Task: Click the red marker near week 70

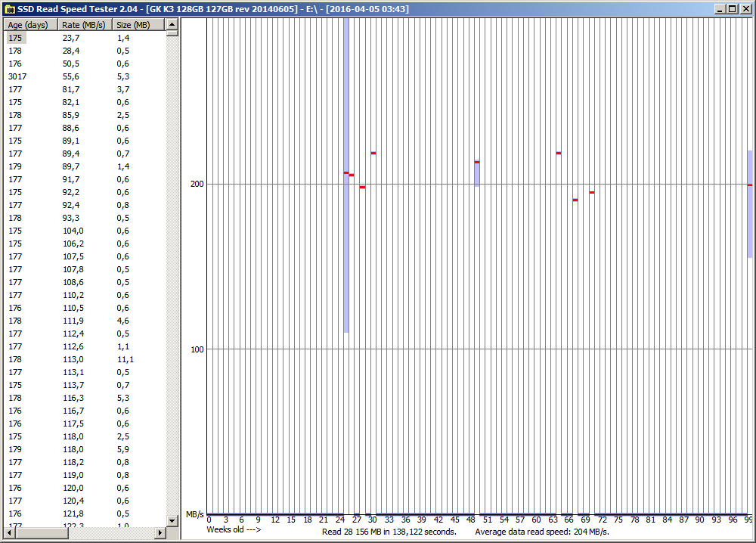Action: tap(592, 192)
